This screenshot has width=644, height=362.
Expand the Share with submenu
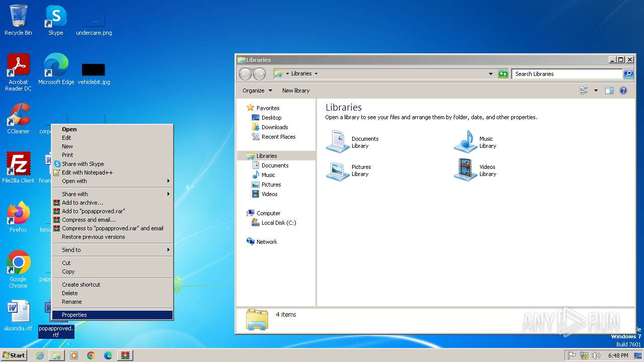click(x=113, y=194)
